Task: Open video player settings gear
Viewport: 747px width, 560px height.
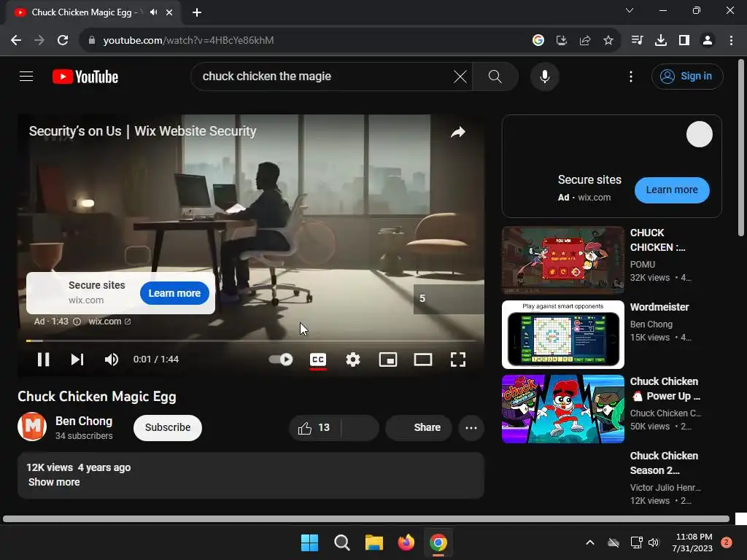Action: [353, 359]
